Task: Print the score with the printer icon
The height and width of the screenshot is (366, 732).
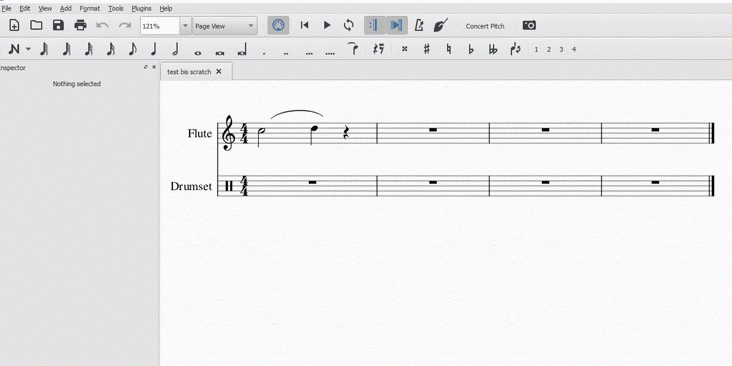Action: [x=80, y=25]
